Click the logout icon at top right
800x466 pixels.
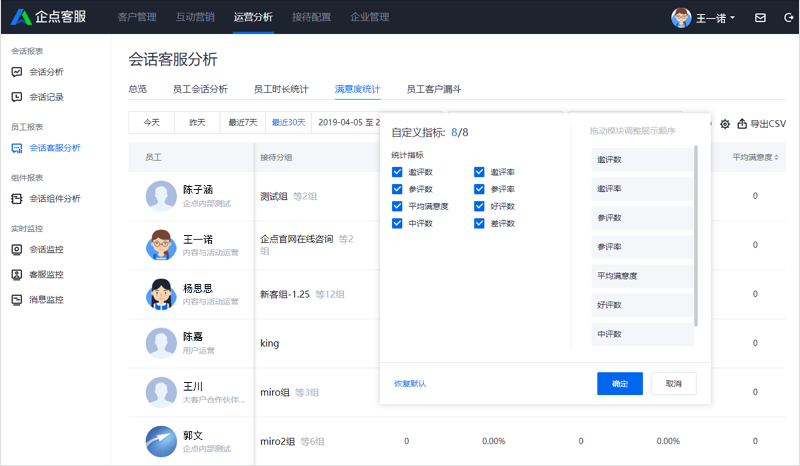point(788,18)
